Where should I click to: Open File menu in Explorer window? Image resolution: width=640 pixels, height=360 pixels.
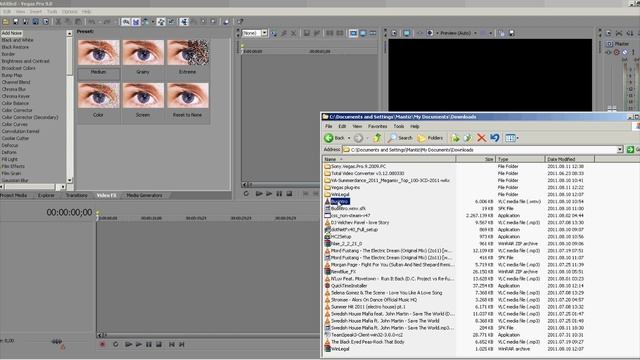tap(329, 127)
